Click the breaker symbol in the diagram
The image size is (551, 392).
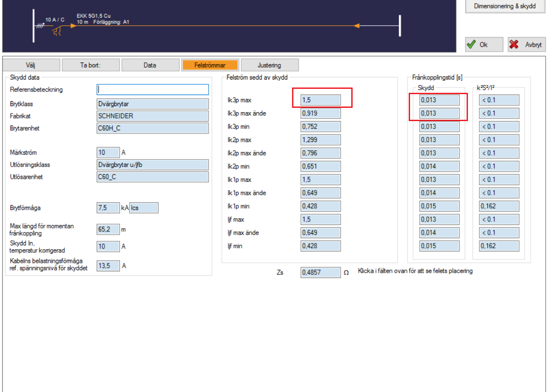(x=57, y=31)
